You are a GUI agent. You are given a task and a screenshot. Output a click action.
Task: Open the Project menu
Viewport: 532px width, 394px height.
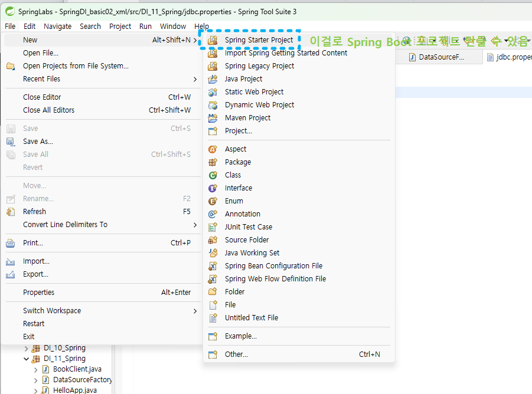point(120,27)
